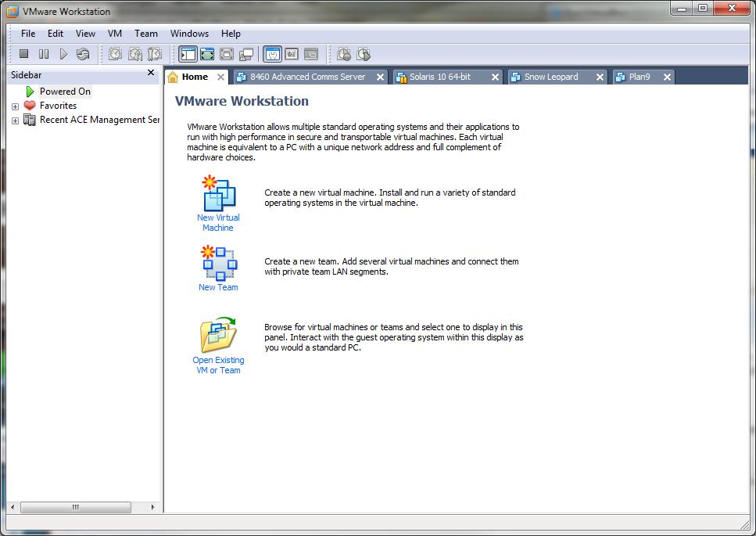Click the New Team icon
Image resolution: width=756 pixels, height=536 pixels.
coord(218,264)
